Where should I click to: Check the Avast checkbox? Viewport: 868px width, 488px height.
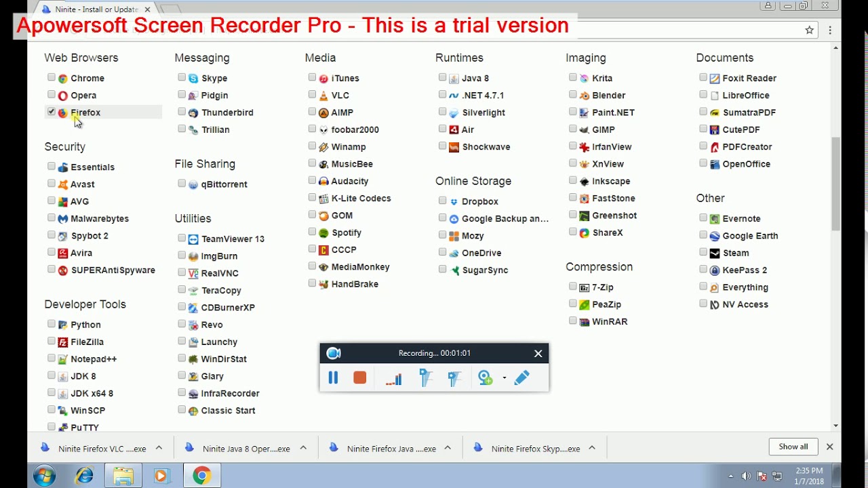[x=52, y=183]
